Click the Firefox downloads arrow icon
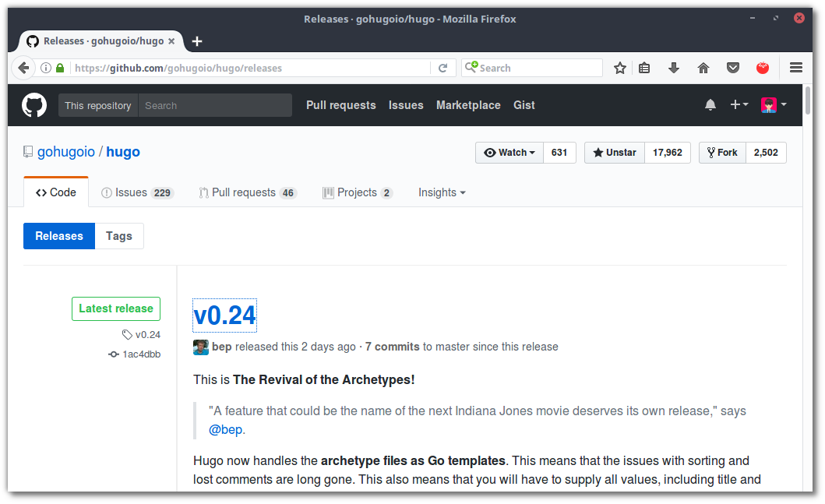The height and width of the screenshot is (504, 825). (673, 68)
